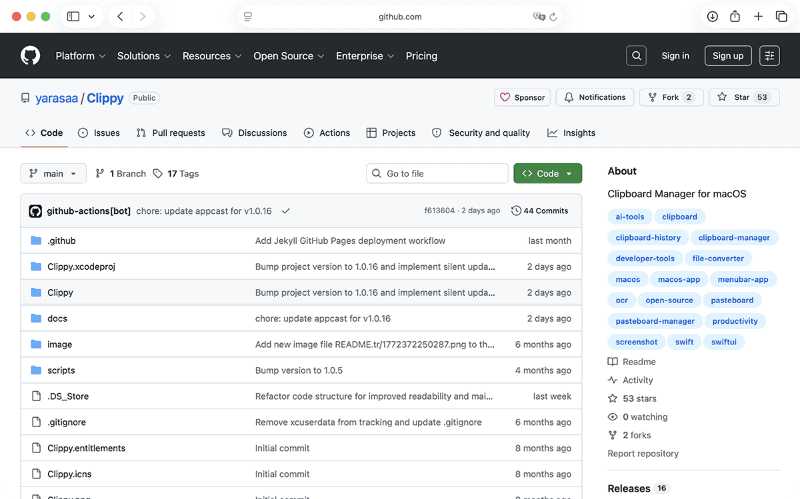
Task: Show Safari tab overview icon
Action: pyautogui.click(x=781, y=16)
